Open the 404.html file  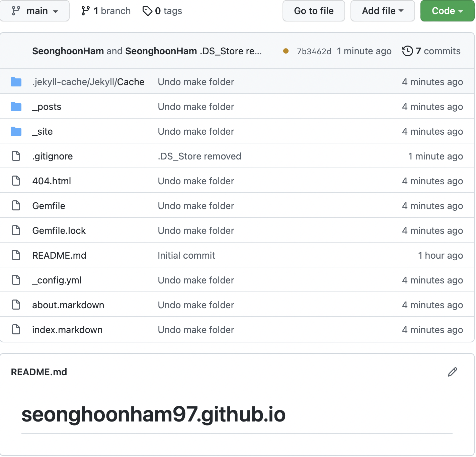(52, 181)
